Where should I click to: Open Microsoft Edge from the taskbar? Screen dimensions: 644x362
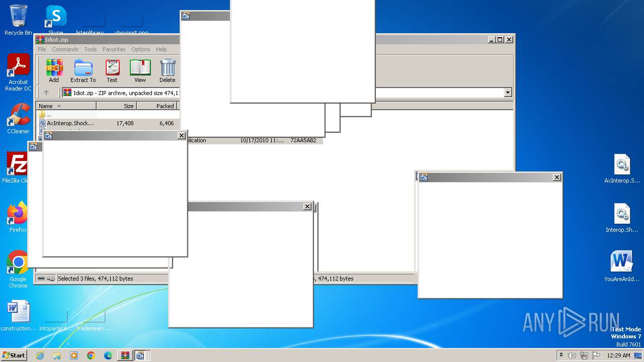point(108,355)
